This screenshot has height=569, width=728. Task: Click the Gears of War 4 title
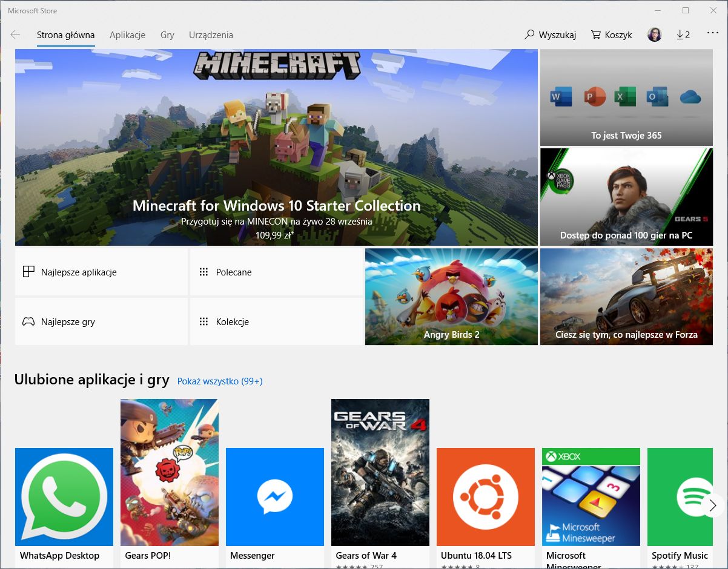[366, 555]
